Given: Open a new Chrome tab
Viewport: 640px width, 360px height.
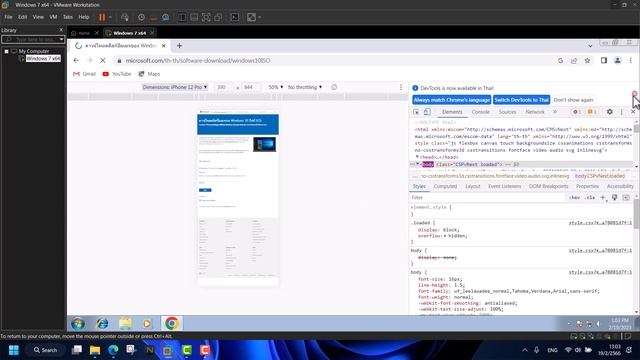Looking at the screenshot, I should pos(179,46).
